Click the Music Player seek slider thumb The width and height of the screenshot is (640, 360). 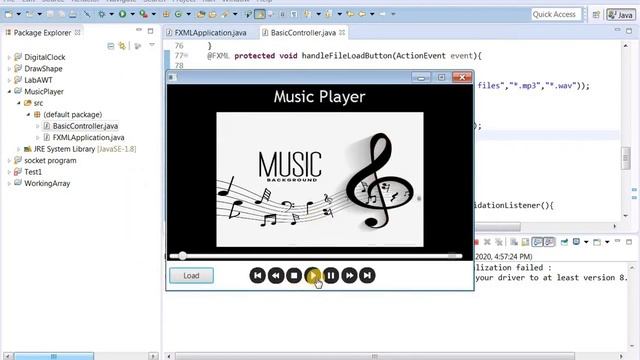(182, 256)
